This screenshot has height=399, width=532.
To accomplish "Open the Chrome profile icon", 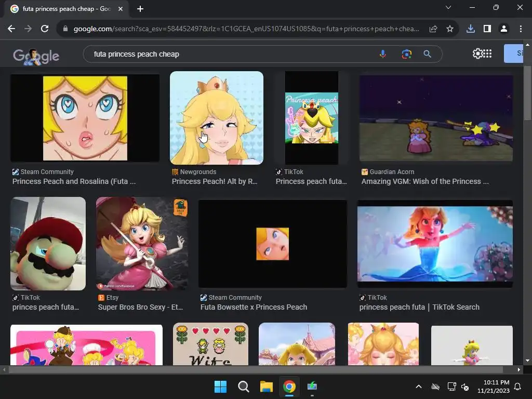I will pos(504,29).
